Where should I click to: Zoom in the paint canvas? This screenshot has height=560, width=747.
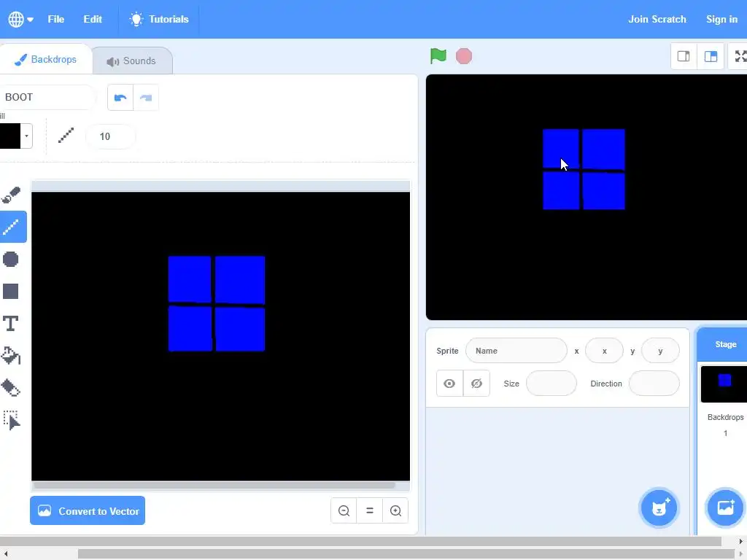click(395, 511)
